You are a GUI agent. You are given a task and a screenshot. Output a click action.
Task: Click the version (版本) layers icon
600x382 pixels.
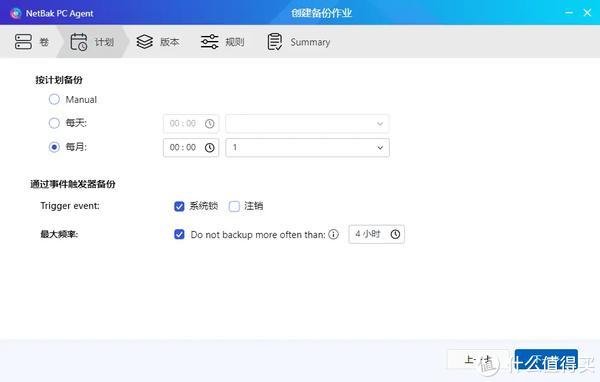pos(145,42)
